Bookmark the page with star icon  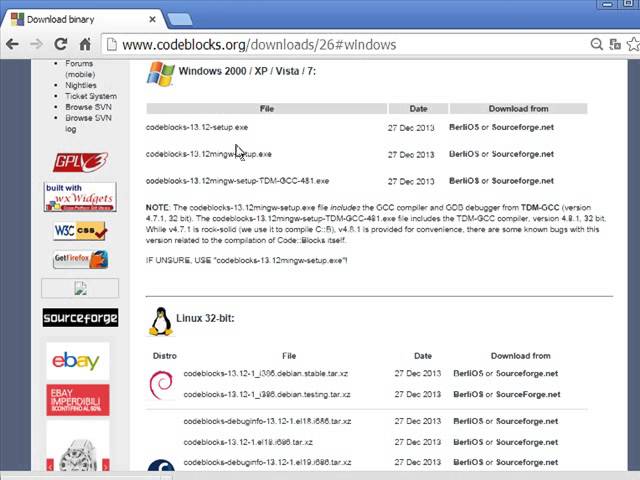(x=634, y=44)
